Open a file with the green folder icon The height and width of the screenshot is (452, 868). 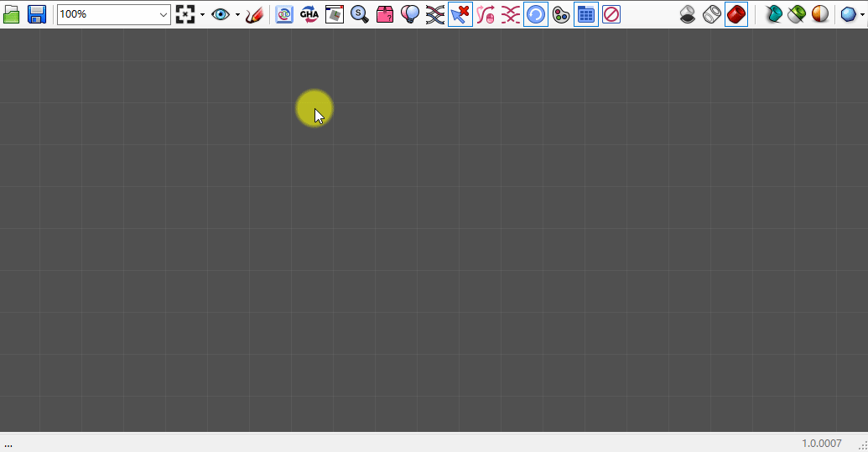pyautogui.click(x=11, y=14)
